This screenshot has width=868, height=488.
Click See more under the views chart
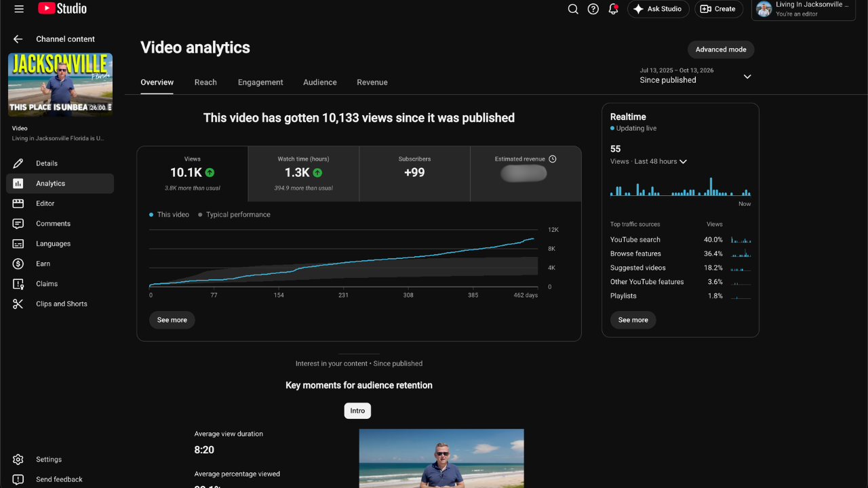(172, 320)
